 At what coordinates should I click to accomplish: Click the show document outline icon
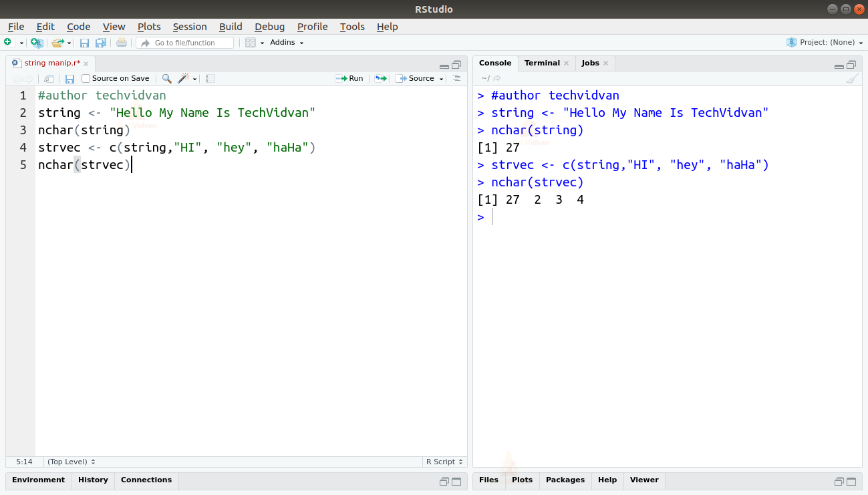pyautogui.click(x=456, y=78)
